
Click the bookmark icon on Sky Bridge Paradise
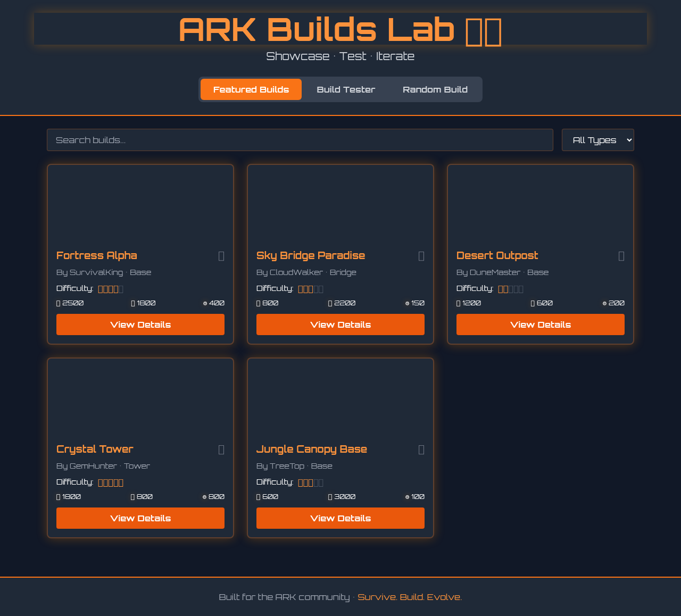tap(422, 256)
